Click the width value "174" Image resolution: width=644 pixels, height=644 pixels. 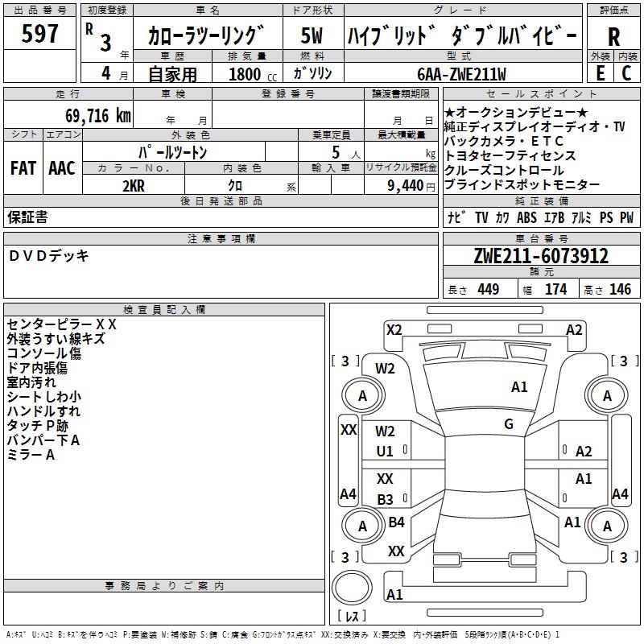(555, 289)
